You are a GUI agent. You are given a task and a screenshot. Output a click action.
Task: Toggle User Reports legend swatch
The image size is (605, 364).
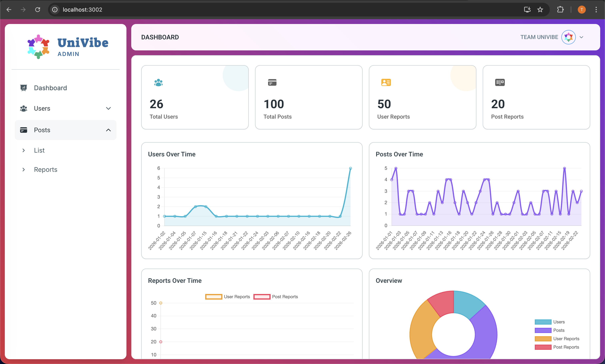tap(214, 297)
